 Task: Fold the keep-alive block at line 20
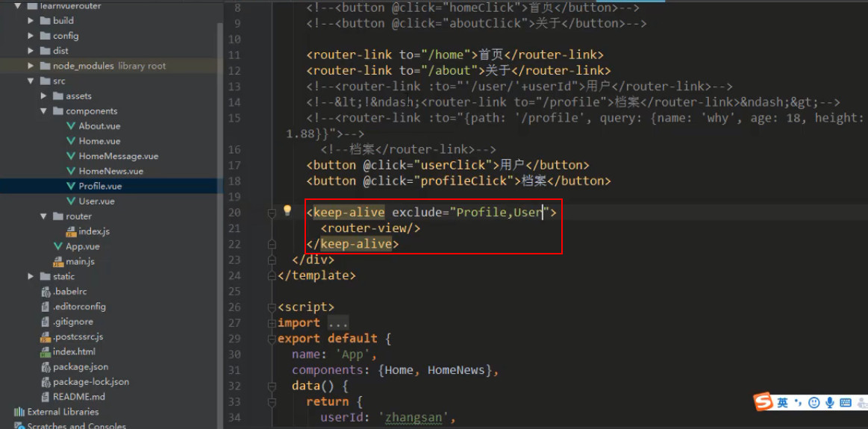click(271, 213)
